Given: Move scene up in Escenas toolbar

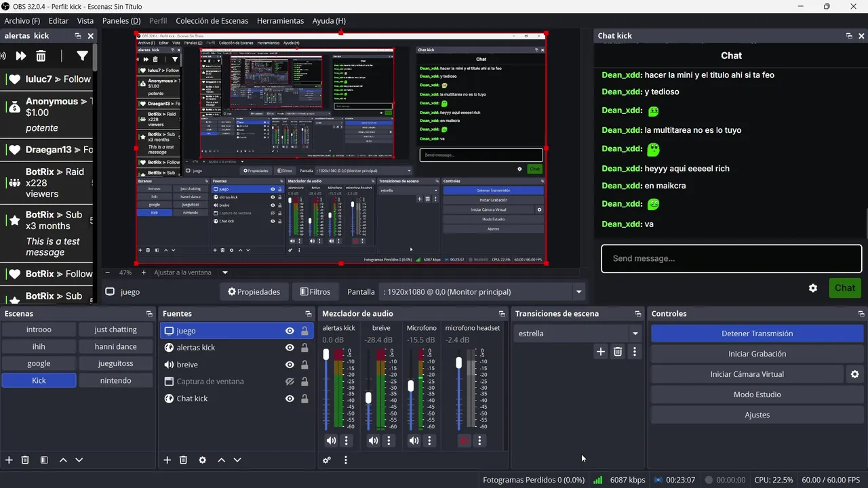Looking at the screenshot, I should [x=63, y=460].
